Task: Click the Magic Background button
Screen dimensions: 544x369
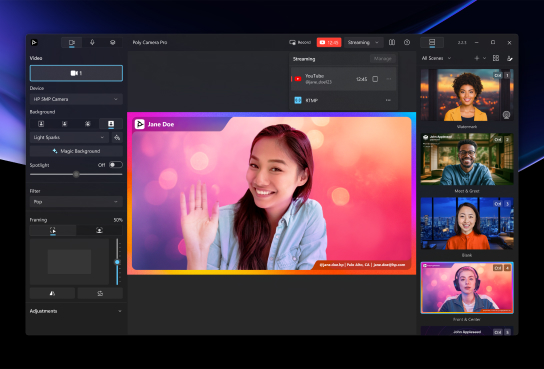Action: click(76, 151)
